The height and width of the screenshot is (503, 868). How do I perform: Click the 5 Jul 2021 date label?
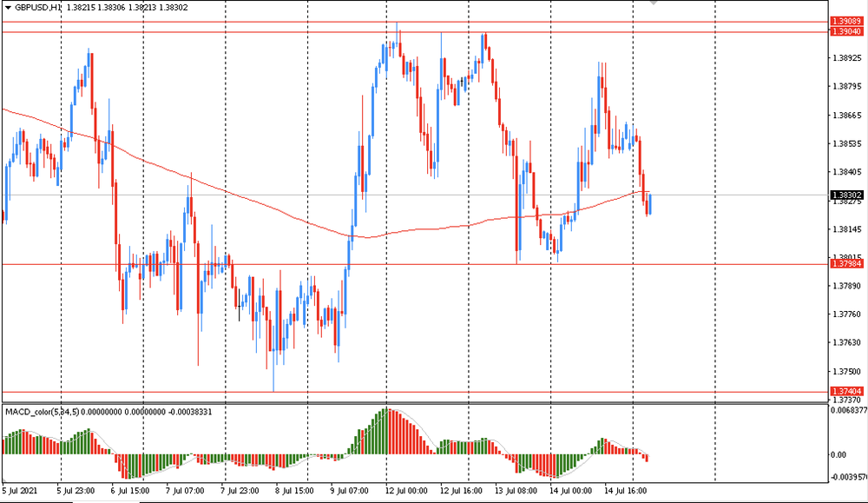pyautogui.click(x=21, y=491)
